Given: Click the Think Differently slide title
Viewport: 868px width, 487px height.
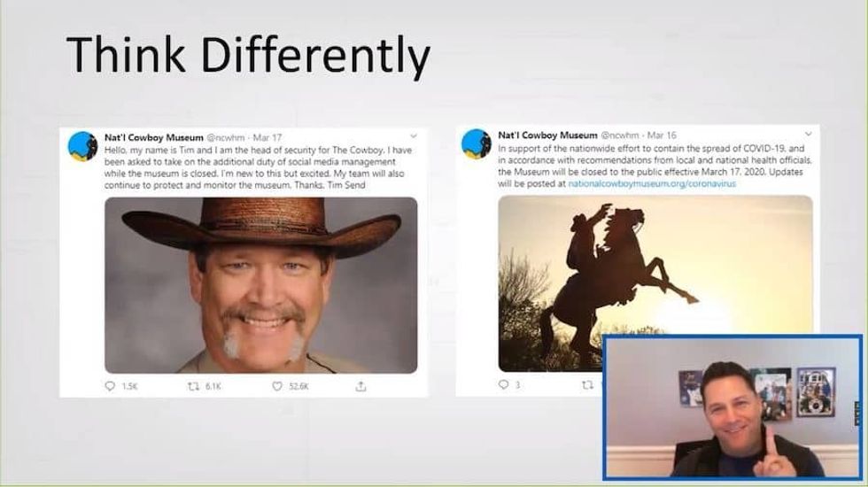Looking at the screenshot, I should pos(248,55).
